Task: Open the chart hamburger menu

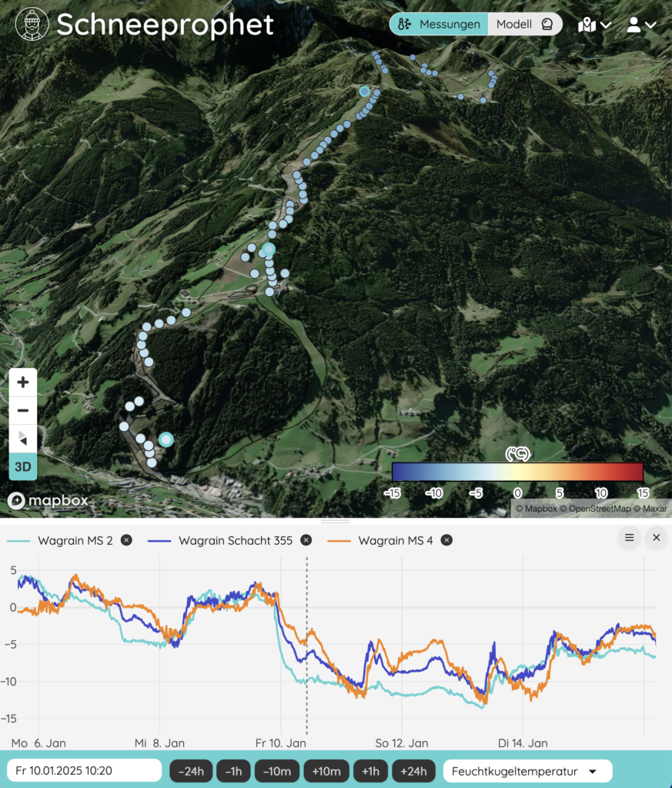Action: (x=629, y=538)
